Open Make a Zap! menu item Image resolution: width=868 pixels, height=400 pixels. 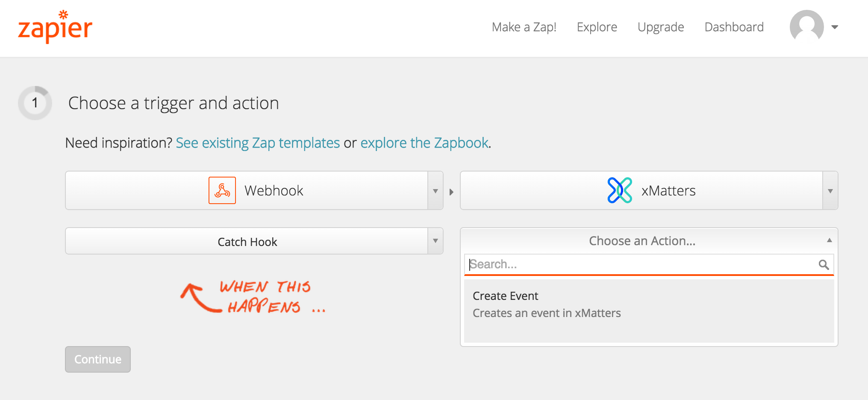coord(524,27)
